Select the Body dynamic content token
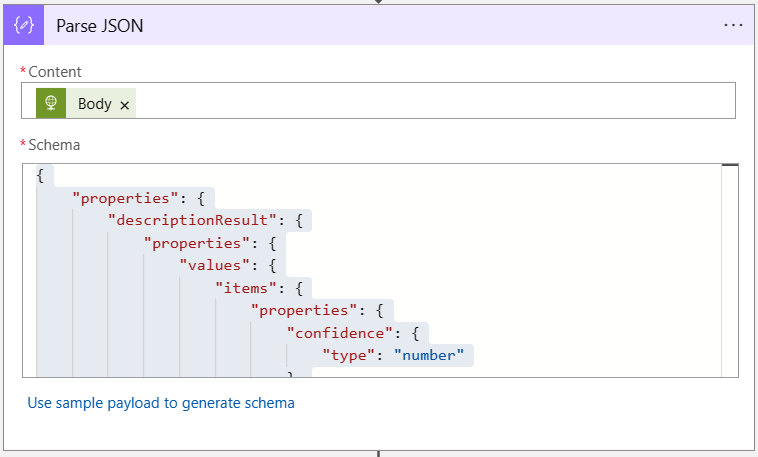 [94, 104]
